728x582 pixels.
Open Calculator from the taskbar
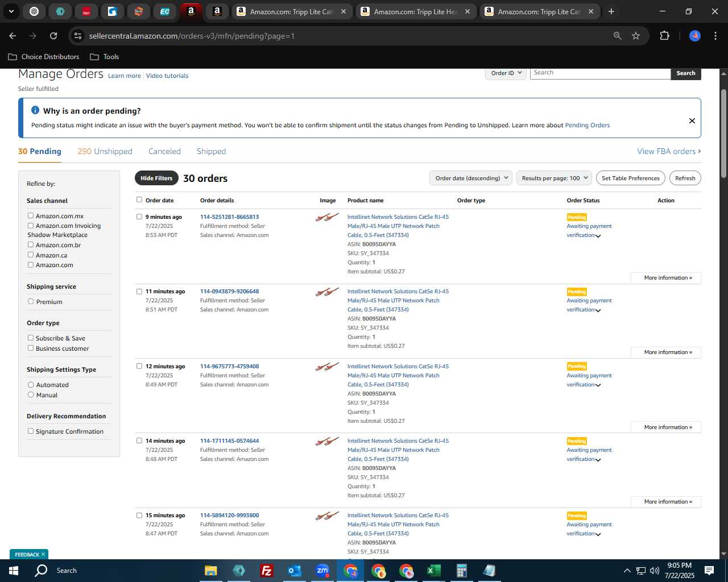[x=461, y=571]
